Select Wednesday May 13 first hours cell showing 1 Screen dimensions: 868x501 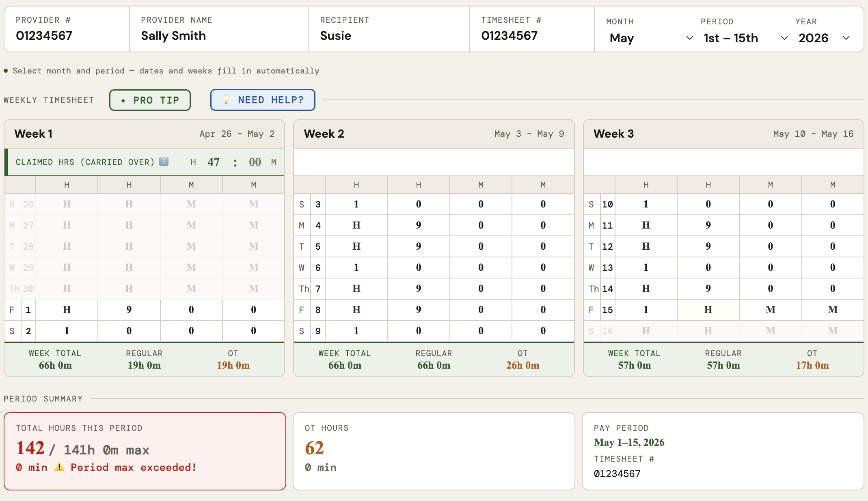(646, 268)
